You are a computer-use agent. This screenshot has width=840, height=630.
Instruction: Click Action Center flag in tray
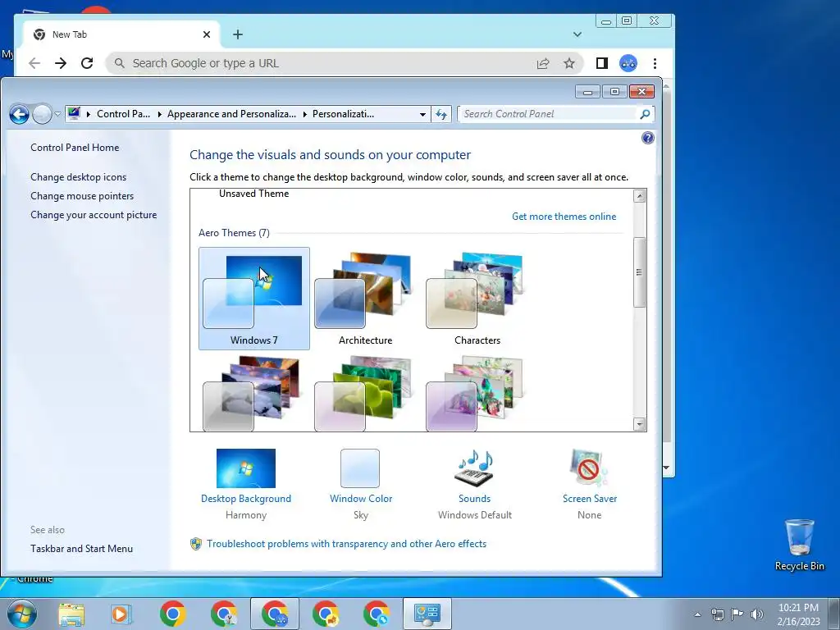tap(737, 614)
